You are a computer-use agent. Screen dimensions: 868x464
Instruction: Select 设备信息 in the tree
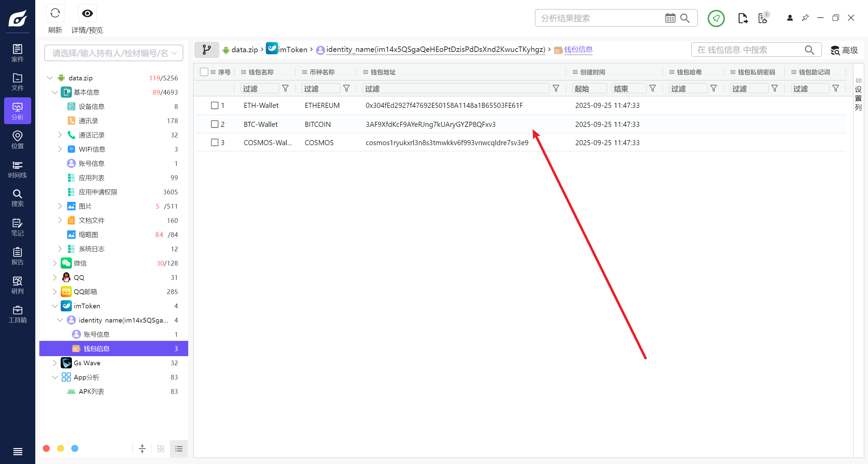point(92,107)
